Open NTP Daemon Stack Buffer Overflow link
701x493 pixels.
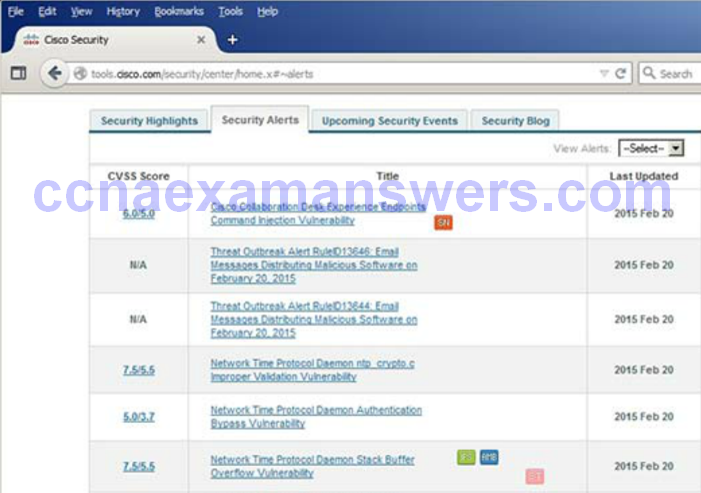point(312,466)
